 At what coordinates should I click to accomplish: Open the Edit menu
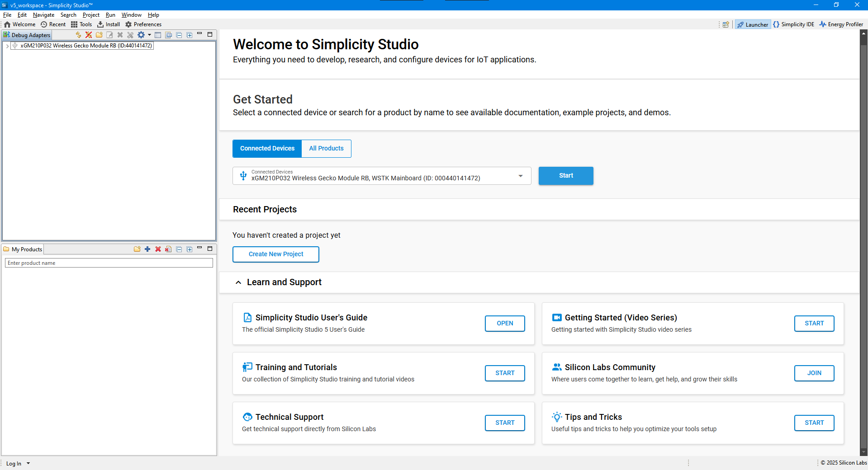tap(22, 15)
